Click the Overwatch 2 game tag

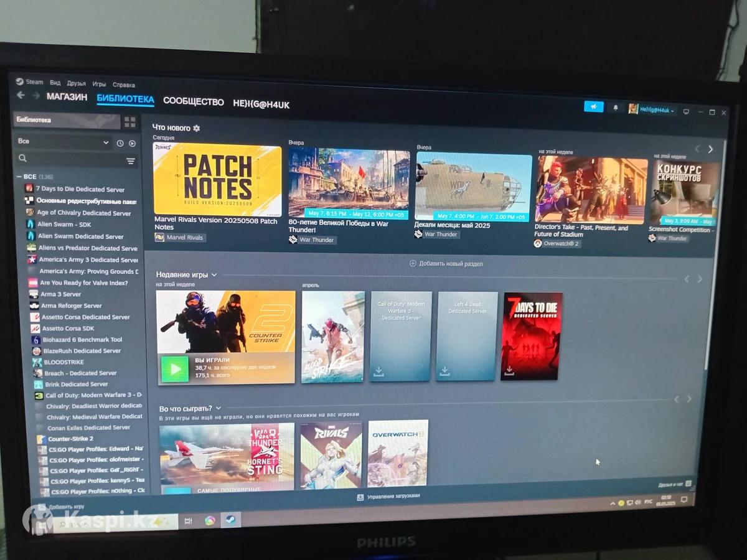point(557,243)
